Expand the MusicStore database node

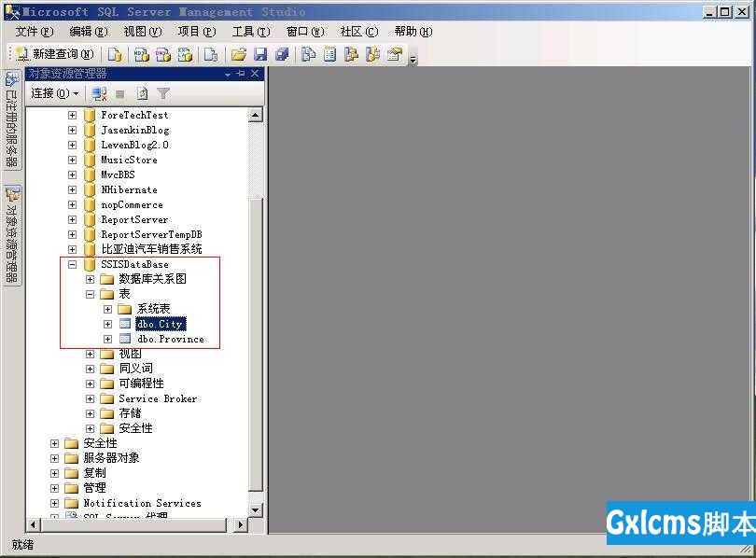click(72, 160)
